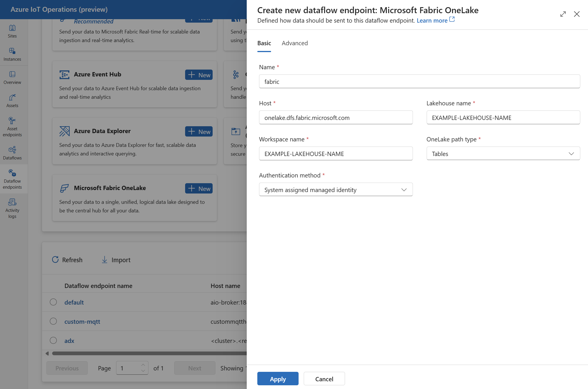Viewport: 588px width, 389px height.
Task: Click the Workspace name input field
Action: 335,153
